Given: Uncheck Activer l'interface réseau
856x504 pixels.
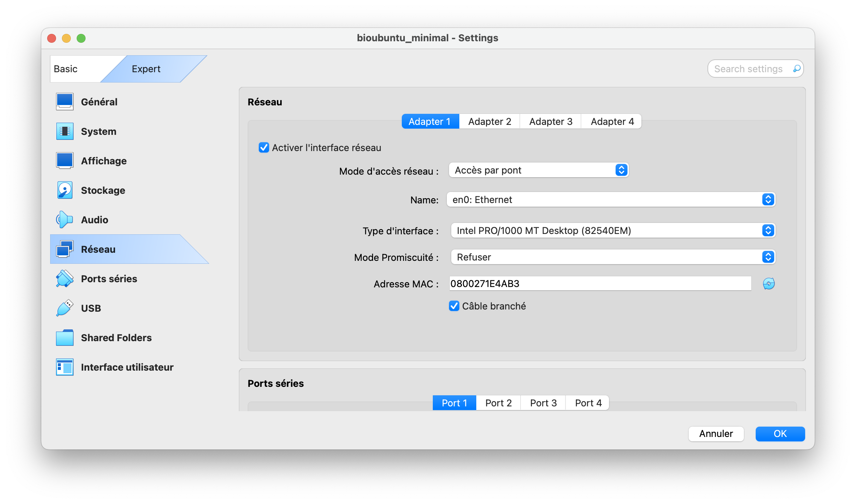Looking at the screenshot, I should [x=264, y=148].
